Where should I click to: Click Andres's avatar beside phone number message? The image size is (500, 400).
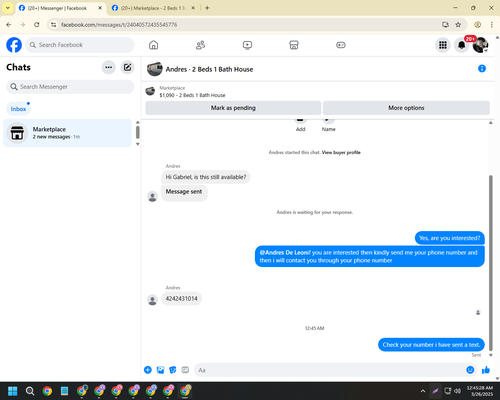coord(152,300)
